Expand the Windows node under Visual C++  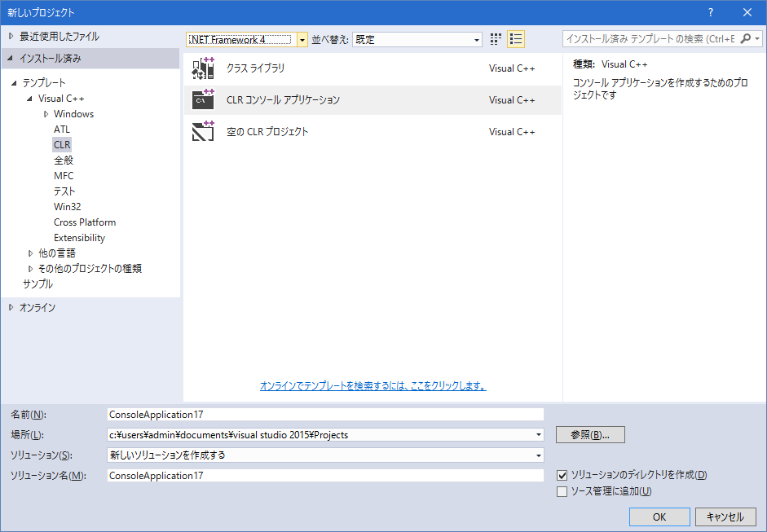46,114
